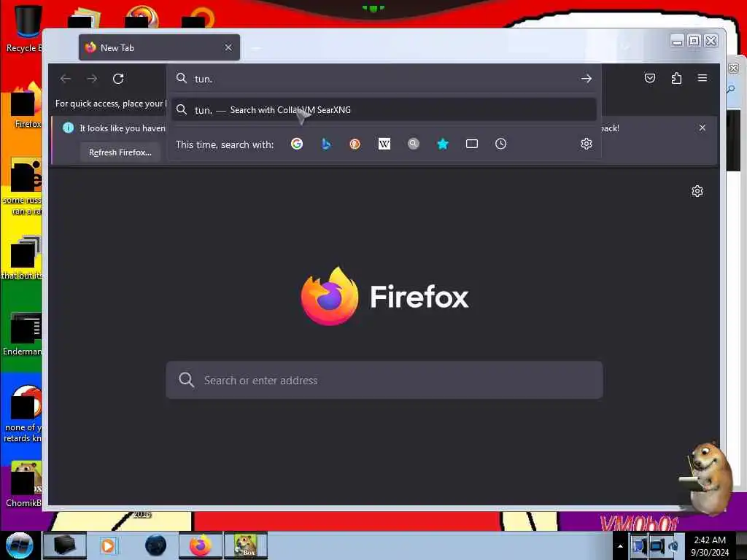Dismiss the Refresh Firefox notification bar
The width and height of the screenshot is (747, 560).
[703, 128]
